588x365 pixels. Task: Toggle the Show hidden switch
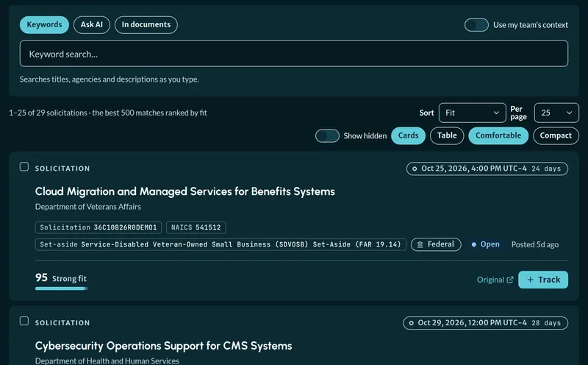pyautogui.click(x=327, y=136)
